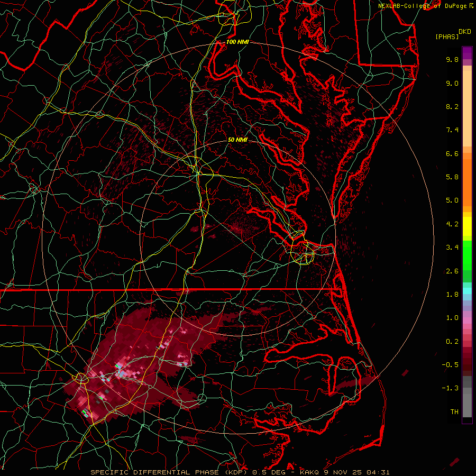This screenshot has height=476, width=476.
Task: Click the 8.2 scale value
Action: pos(452,106)
